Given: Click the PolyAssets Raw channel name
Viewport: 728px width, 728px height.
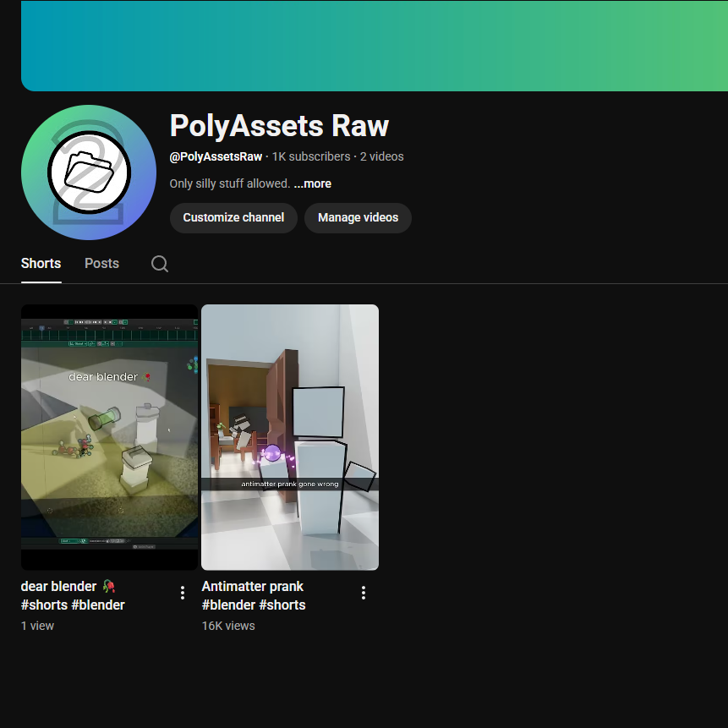Looking at the screenshot, I should (x=279, y=125).
